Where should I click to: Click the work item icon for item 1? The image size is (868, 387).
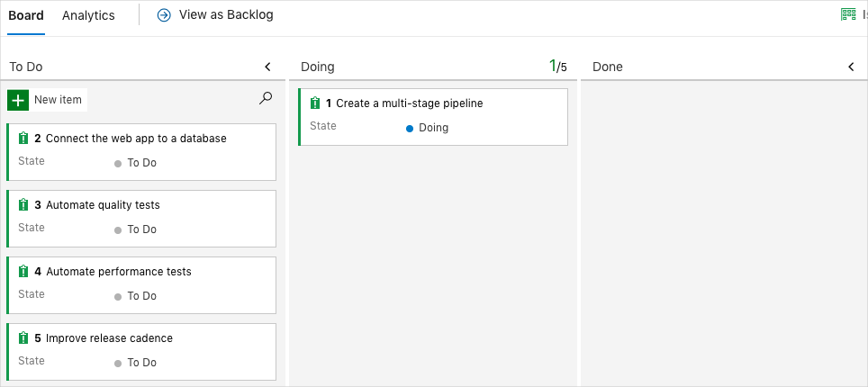[x=315, y=103]
